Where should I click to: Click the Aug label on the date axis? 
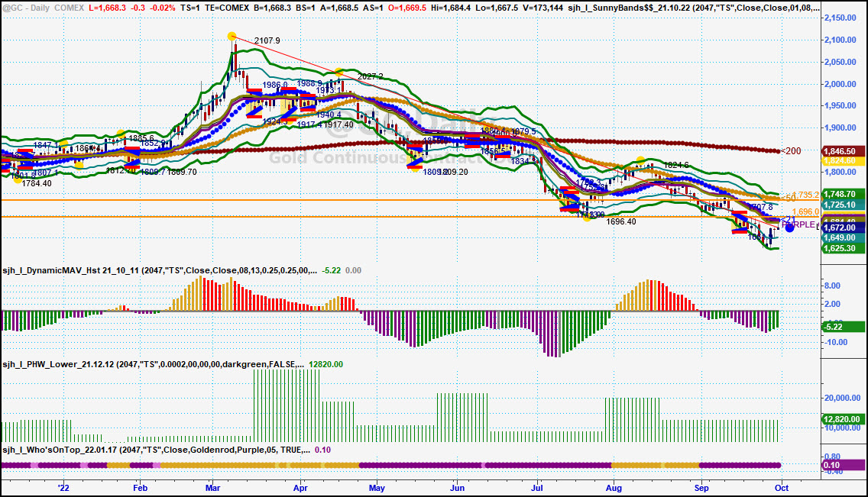coord(614,488)
